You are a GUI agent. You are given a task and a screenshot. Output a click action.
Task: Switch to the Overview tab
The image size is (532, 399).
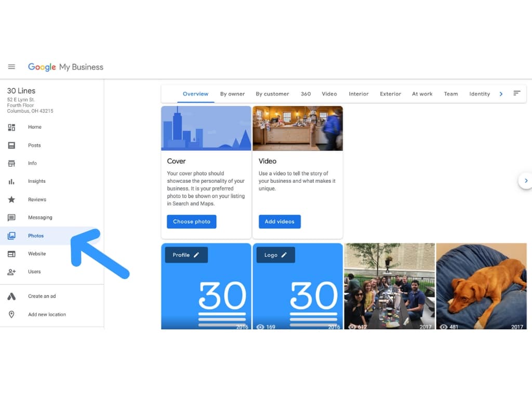pos(195,94)
